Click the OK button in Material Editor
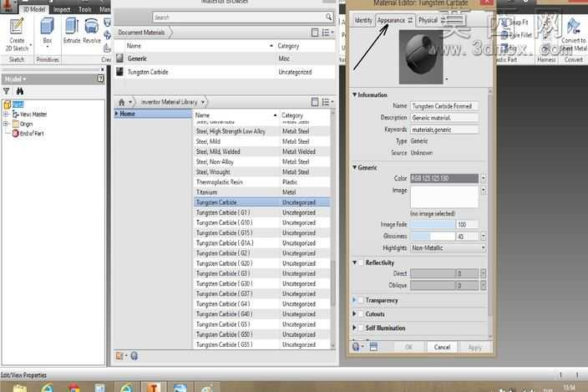This screenshot has width=588, height=392. [x=408, y=347]
